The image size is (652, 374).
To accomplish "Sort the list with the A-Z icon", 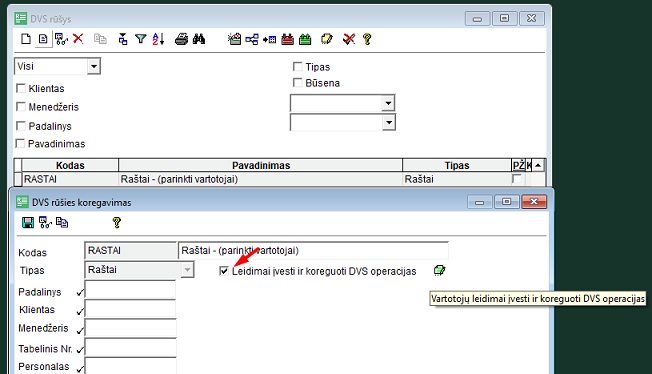I will (158, 39).
